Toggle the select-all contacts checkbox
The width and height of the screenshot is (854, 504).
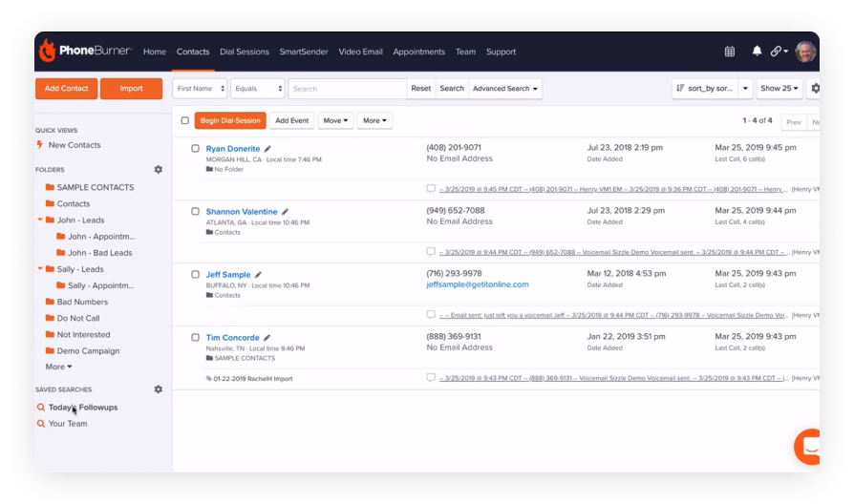pos(185,120)
